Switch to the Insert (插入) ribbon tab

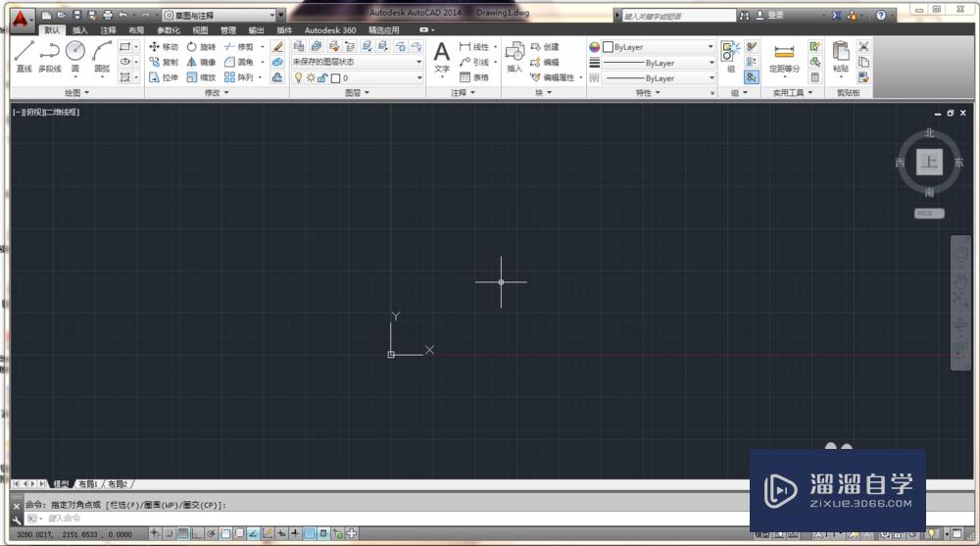coord(80,30)
